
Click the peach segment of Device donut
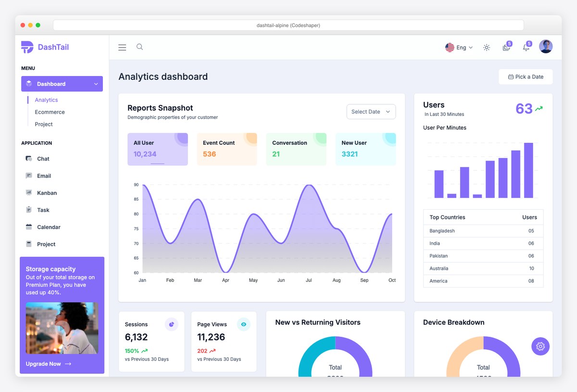(x=458, y=354)
